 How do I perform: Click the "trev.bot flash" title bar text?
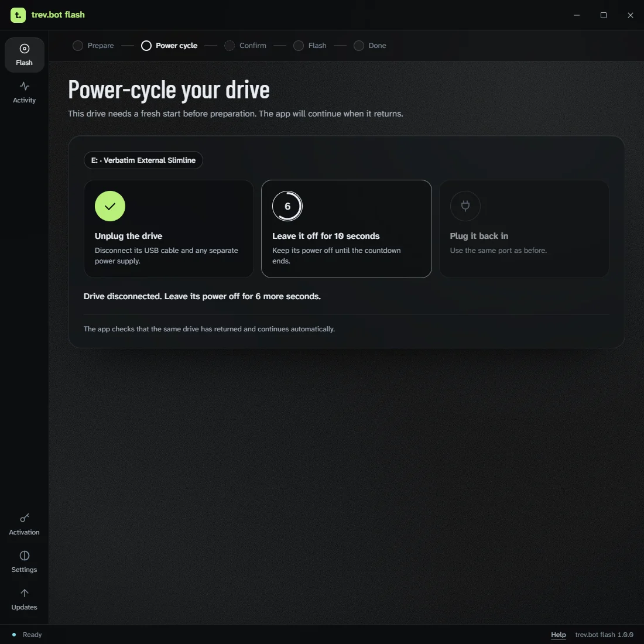pyautogui.click(x=58, y=15)
